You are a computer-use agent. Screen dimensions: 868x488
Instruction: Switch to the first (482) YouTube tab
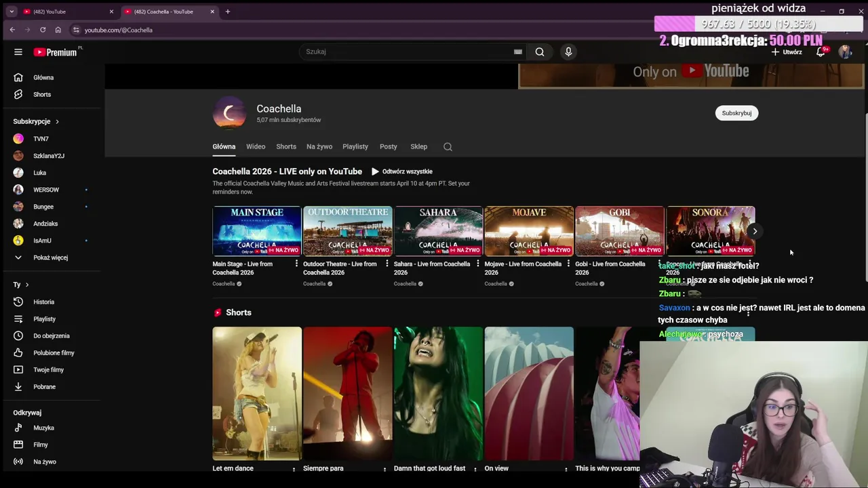(x=68, y=12)
